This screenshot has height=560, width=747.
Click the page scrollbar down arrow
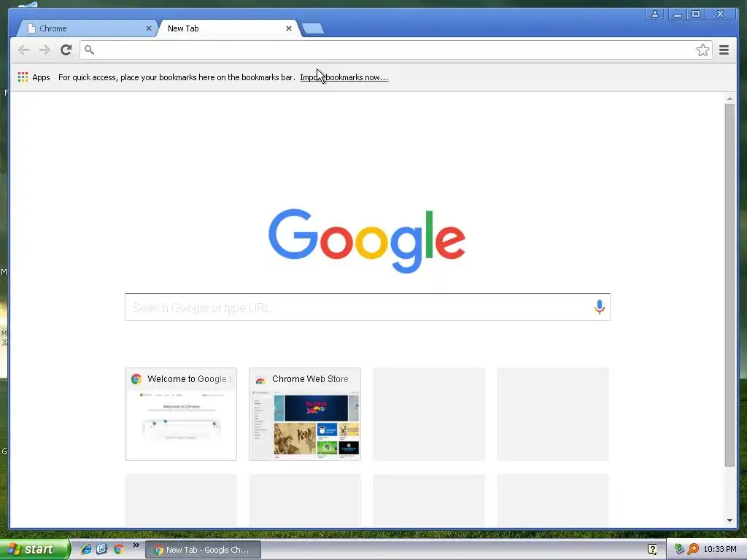click(x=729, y=521)
